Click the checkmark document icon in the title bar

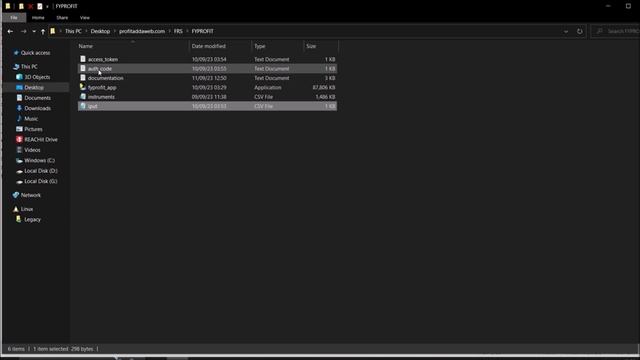[x=40, y=6]
